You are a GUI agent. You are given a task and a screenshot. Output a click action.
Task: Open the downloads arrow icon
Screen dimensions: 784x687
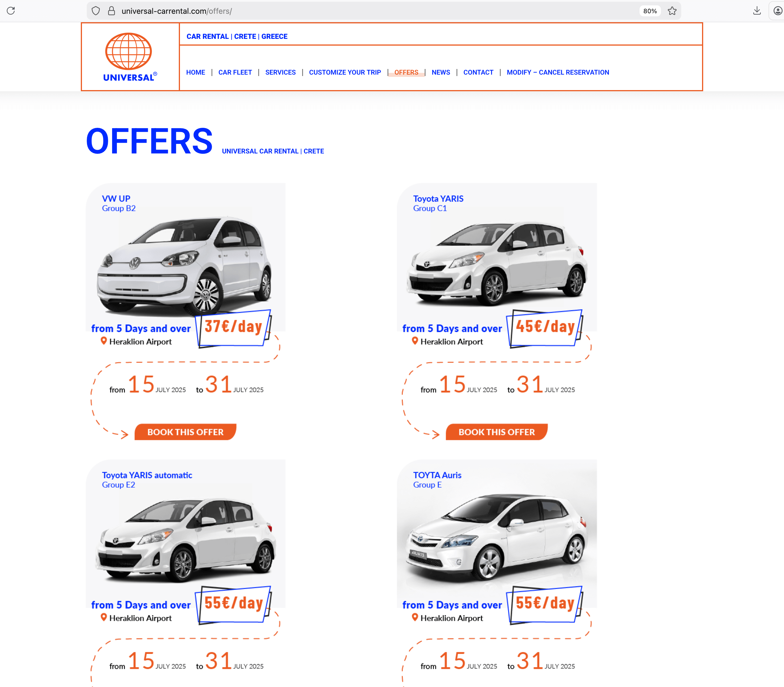(757, 11)
